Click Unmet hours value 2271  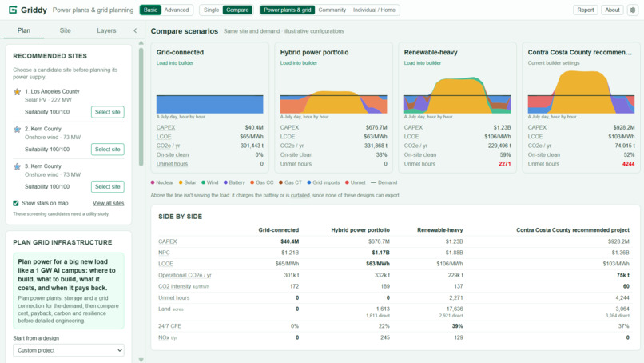pyautogui.click(x=505, y=164)
